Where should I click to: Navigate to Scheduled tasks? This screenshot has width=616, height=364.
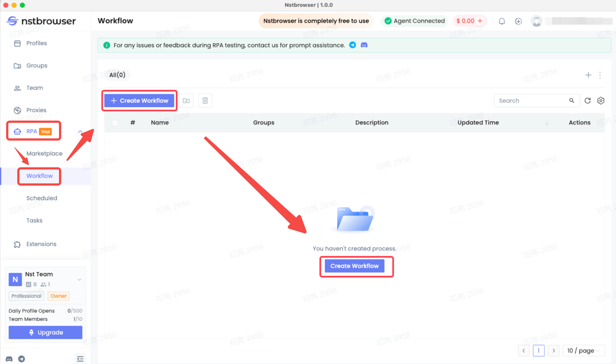(42, 198)
